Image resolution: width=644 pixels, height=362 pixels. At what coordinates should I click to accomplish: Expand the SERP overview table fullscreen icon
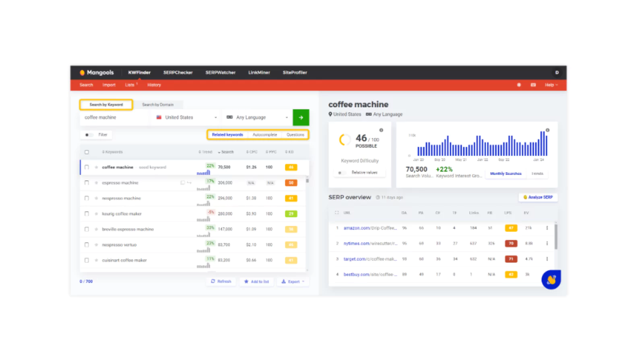pyautogui.click(x=337, y=213)
